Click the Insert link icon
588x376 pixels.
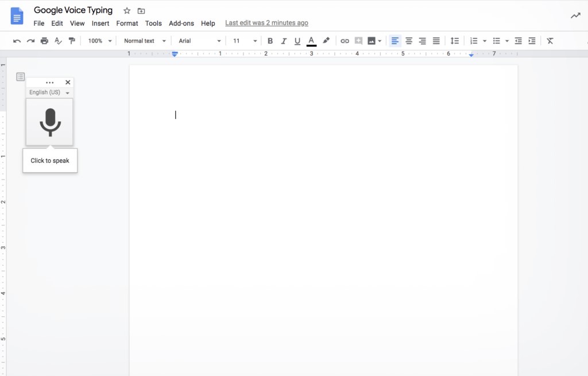tap(345, 41)
